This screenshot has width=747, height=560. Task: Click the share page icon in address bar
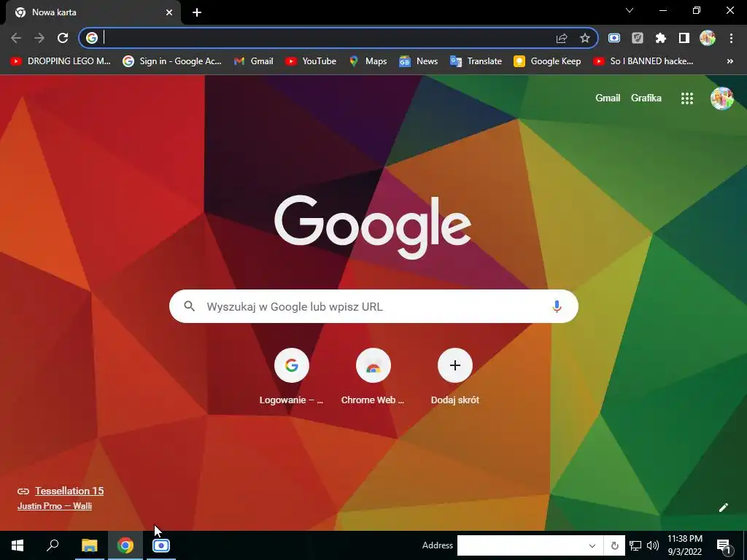coord(562,38)
